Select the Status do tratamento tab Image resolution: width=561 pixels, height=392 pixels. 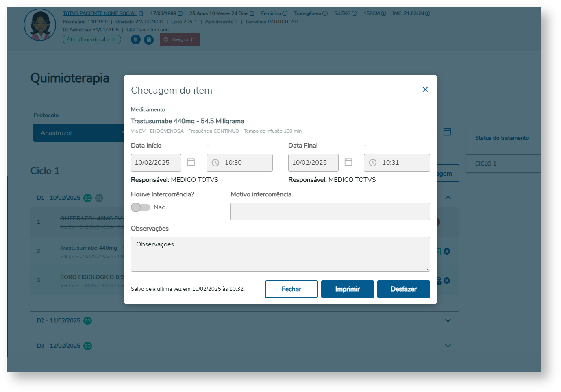pos(502,138)
